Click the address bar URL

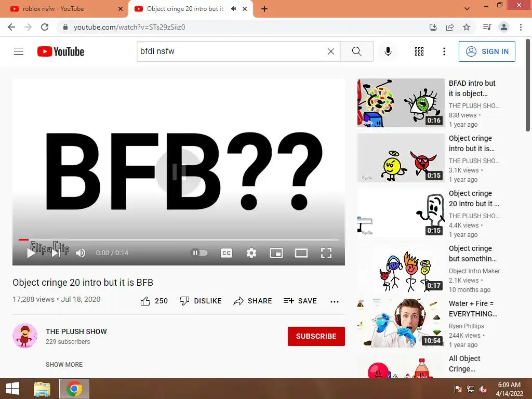point(129,27)
